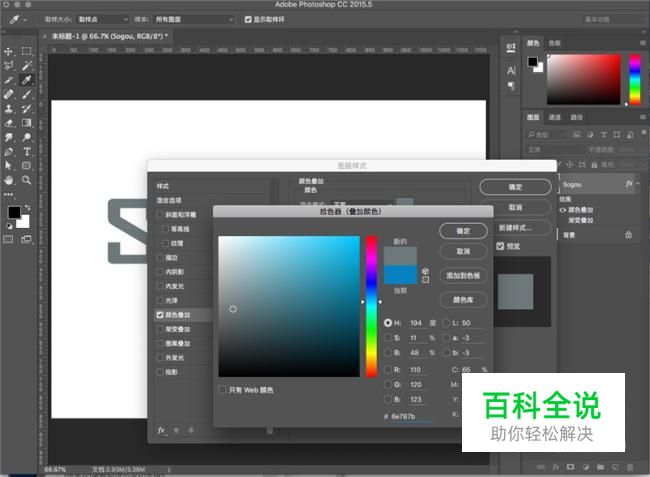
Task: Swap foreground and background colors arrow
Action: [28, 207]
